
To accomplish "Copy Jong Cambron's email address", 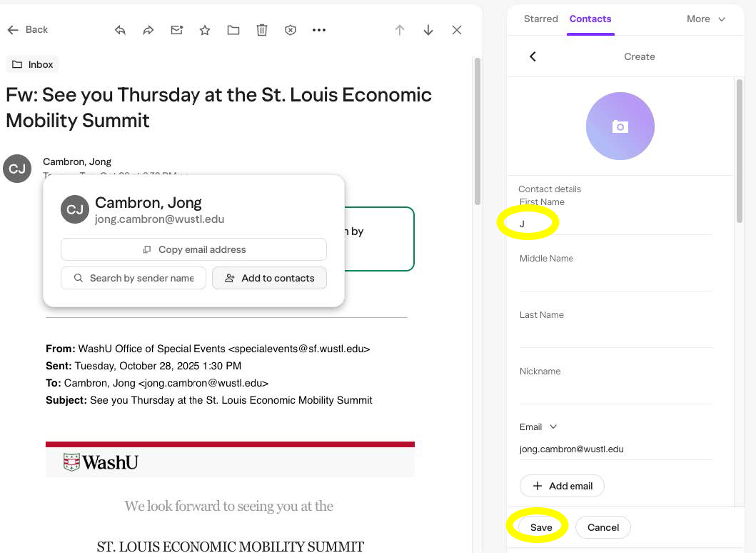I will click(194, 249).
